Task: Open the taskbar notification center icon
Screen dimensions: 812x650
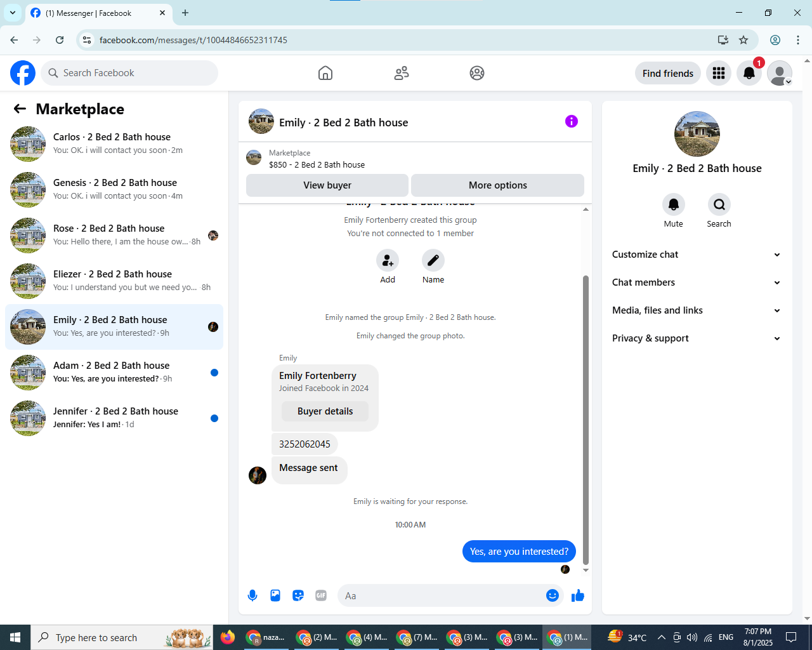Action: coord(791,637)
